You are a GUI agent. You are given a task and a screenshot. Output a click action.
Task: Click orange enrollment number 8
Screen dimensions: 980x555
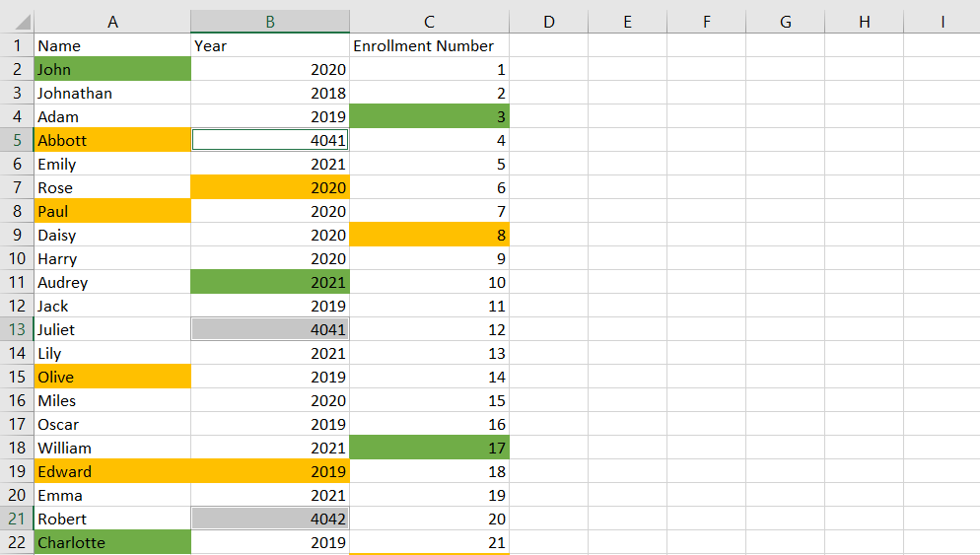tap(430, 235)
